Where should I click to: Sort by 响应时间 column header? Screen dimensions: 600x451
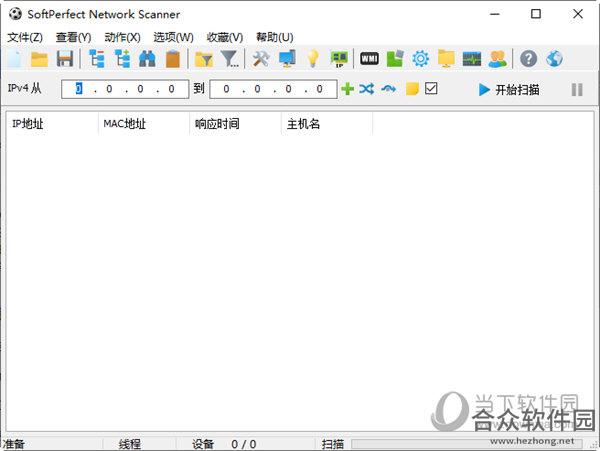pos(235,124)
